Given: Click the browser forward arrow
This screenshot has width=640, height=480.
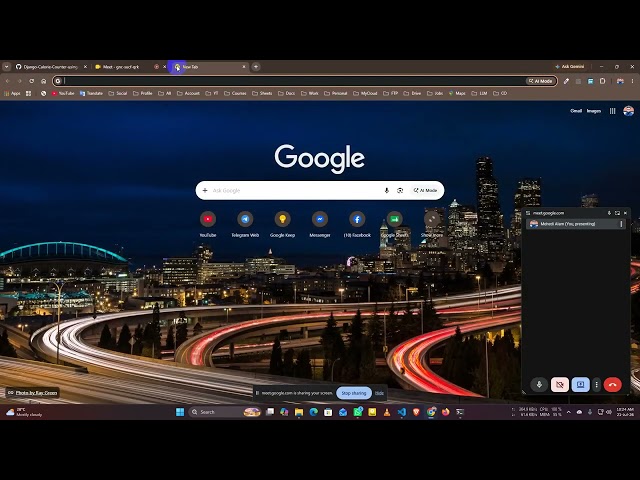Looking at the screenshot, I should 20,81.
